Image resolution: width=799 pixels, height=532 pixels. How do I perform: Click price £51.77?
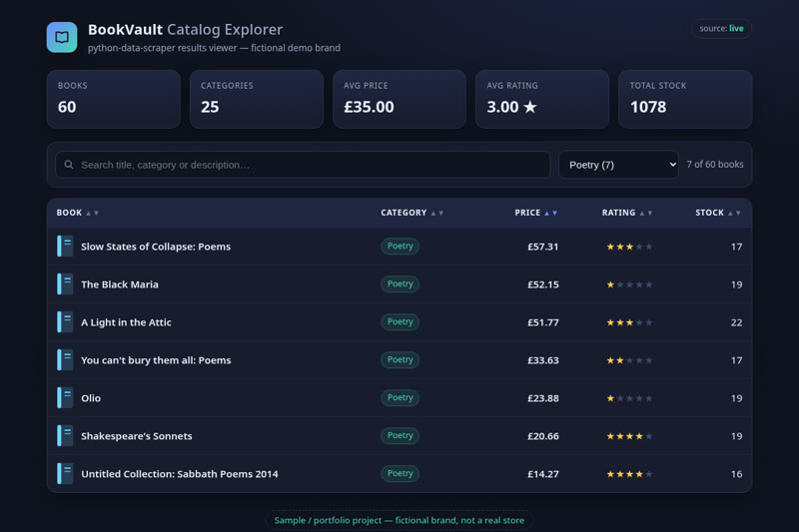click(543, 322)
